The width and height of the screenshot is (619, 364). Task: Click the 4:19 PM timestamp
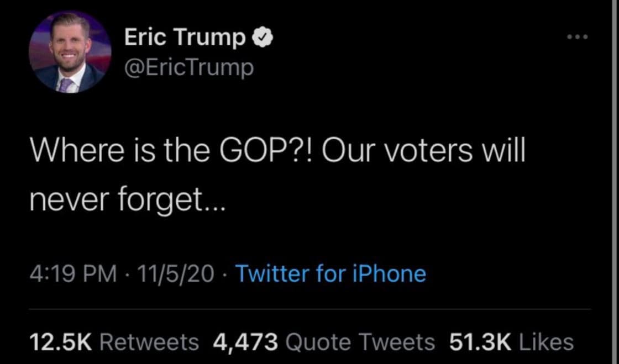[x=72, y=273]
